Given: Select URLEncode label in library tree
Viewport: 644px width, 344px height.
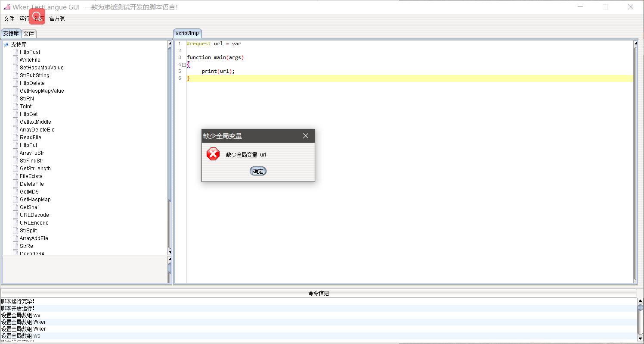Looking at the screenshot, I should pos(34,223).
